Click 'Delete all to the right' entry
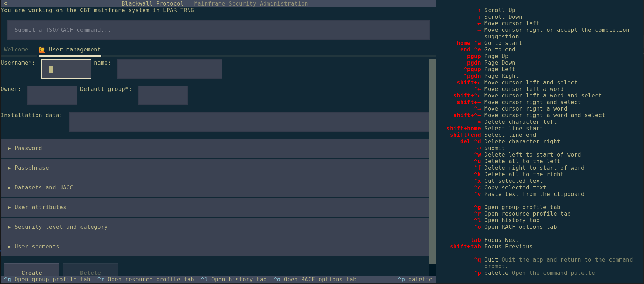 pyautogui.click(x=524, y=174)
